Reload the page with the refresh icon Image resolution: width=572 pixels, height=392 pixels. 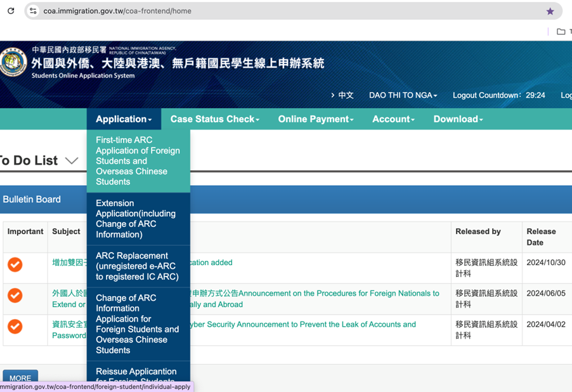pyautogui.click(x=11, y=11)
